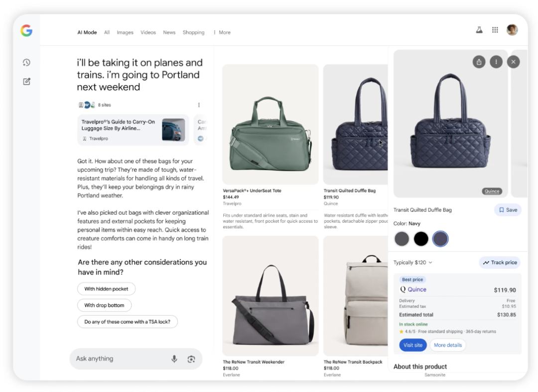
Task: Open the Videos tab
Action: 148,32
